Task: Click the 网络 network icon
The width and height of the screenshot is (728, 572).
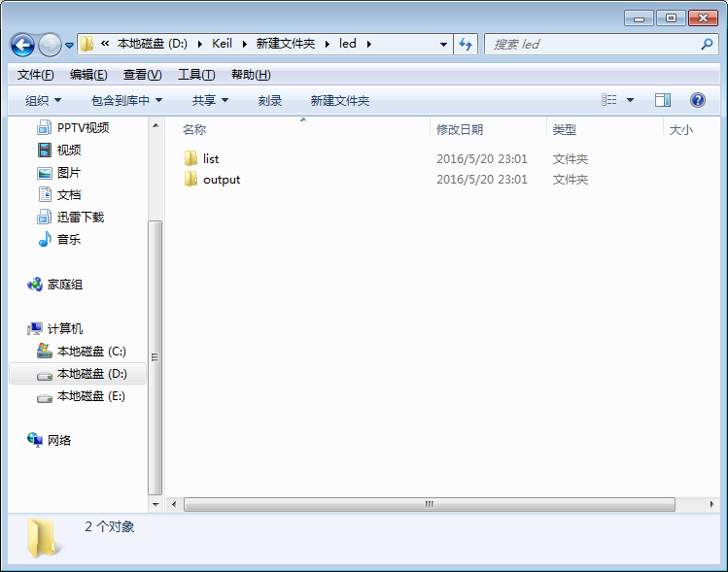Action: point(35,440)
